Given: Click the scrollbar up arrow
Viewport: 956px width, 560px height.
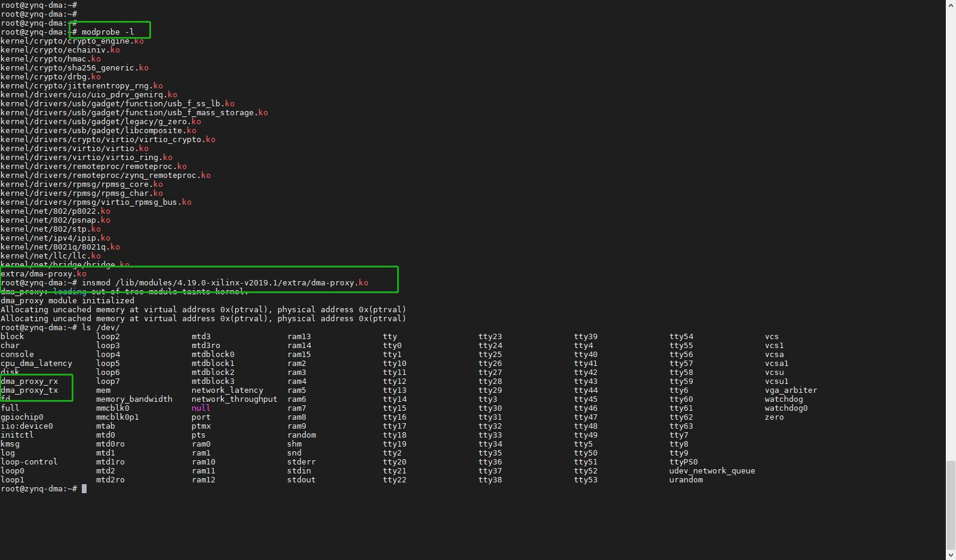Looking at the screenshot, I should tap(951, 4).
